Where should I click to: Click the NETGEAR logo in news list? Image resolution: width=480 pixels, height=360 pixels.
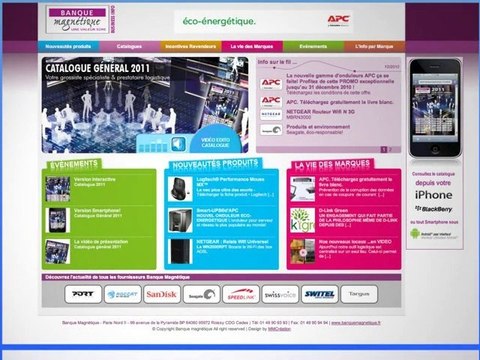coord(271,114)
